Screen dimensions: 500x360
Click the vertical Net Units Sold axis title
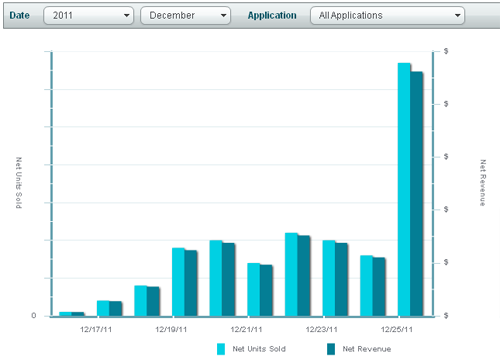[x=19, y=183]
